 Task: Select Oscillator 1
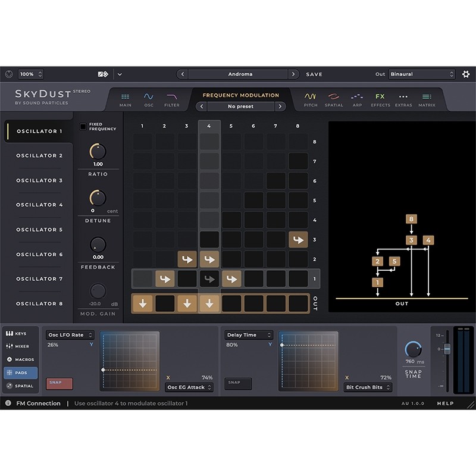pyautogui.click(x=39, y=131)
